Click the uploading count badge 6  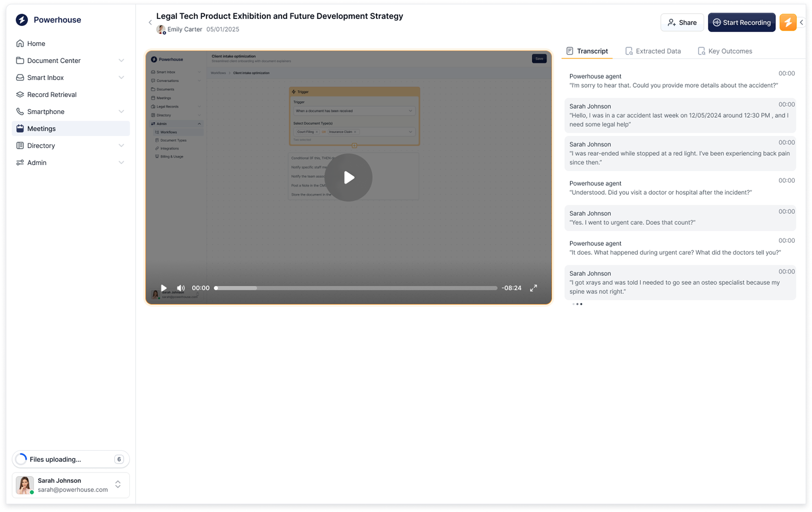(x=119, y=459)
